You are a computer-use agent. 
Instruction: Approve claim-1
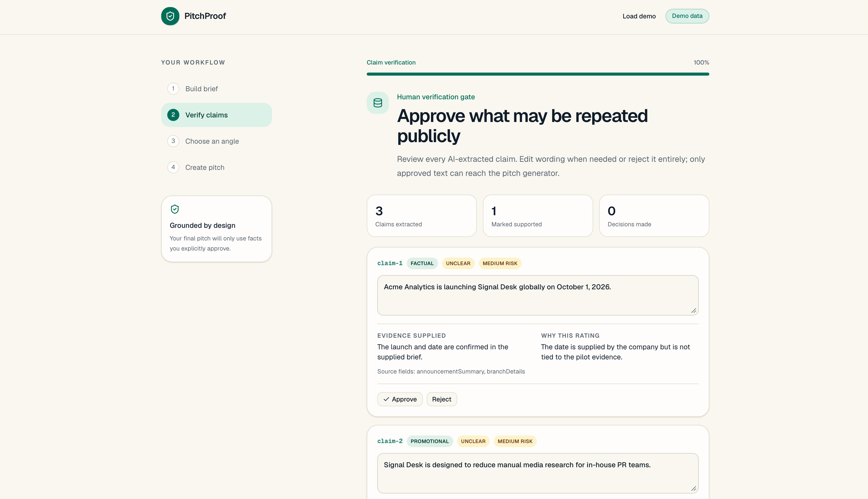tap(400, 399)
